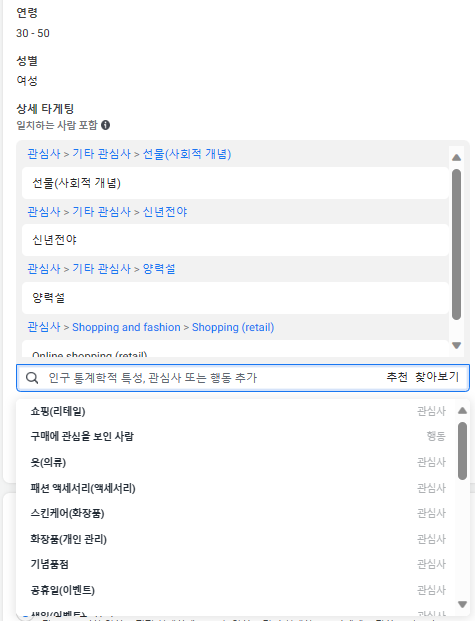The height and width of the screenshot is (621, 475).
Task: Click the up arrow of the targeting list scrollbar
Action: [456, 158]
